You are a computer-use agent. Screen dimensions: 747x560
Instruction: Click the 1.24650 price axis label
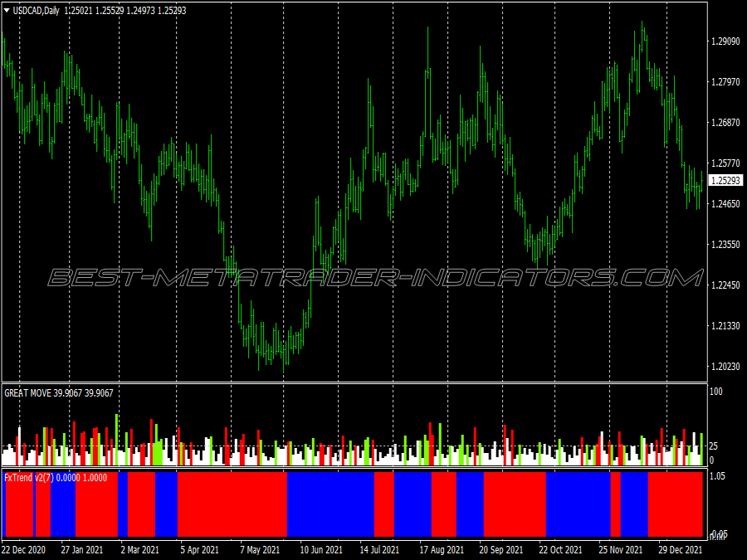[x=725, y=203]
